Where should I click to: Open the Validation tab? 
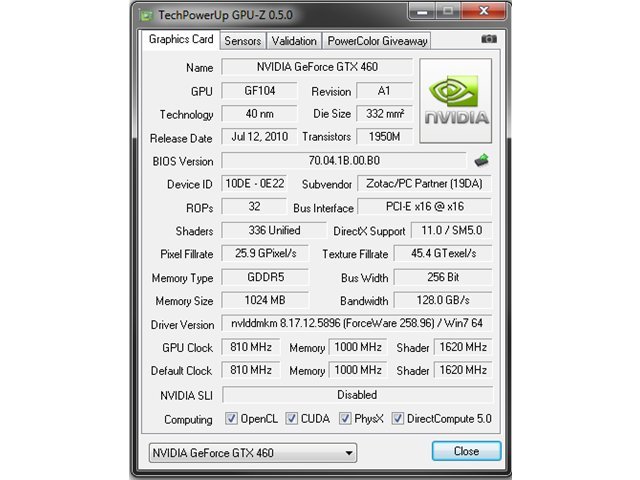click(x=294, y=41)
